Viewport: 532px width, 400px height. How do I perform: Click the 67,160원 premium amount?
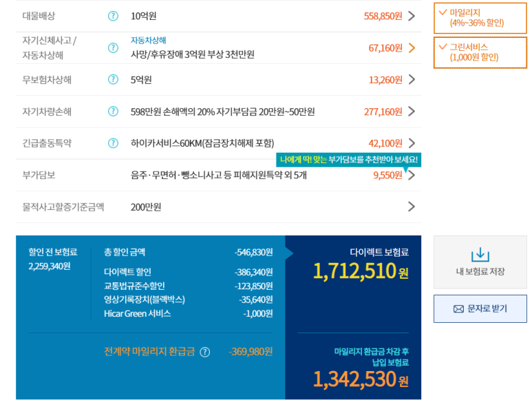coord(385,48)
